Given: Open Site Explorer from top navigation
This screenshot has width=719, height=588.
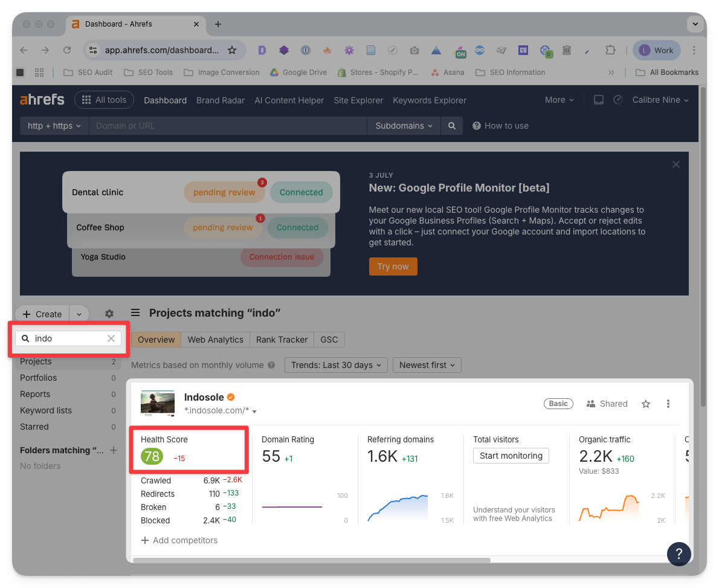Looking at the screenshot, I should [x=358, y=100].
